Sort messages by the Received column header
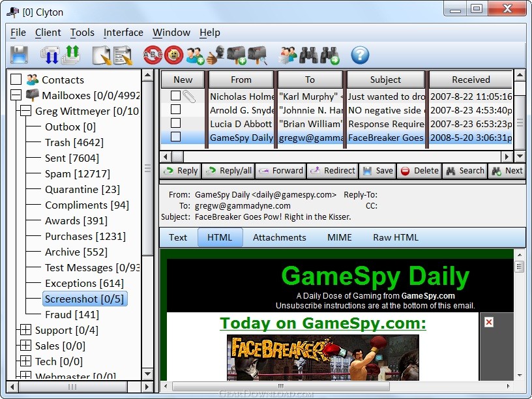Viewport: 532px width, 399px height. (x=471, y=80)
